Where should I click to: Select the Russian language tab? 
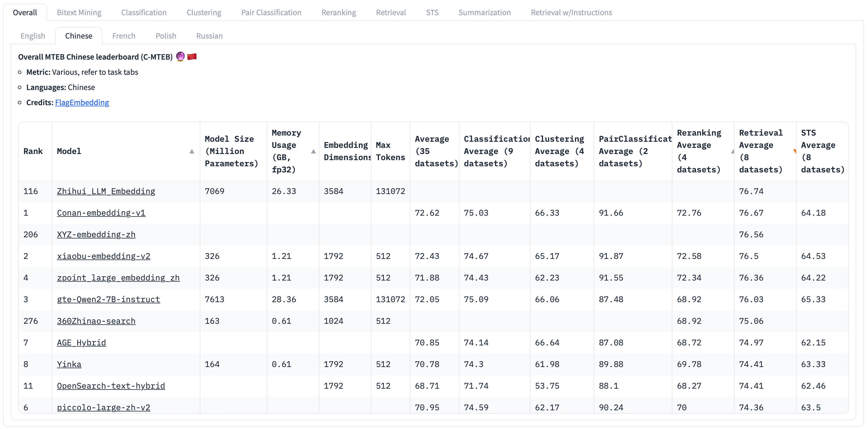coord(209,36)
